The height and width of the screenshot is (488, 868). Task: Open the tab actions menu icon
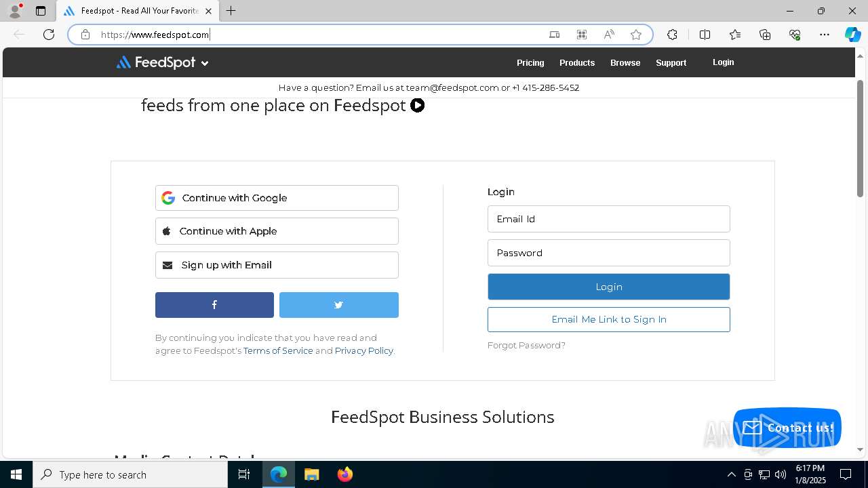tap(41, 11)
